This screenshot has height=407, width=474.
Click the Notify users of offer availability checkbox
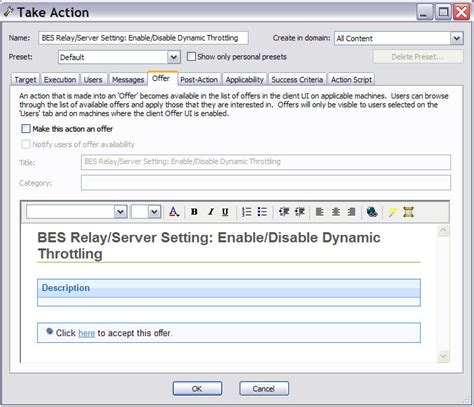pyautogui.click(x=26, y=144)
